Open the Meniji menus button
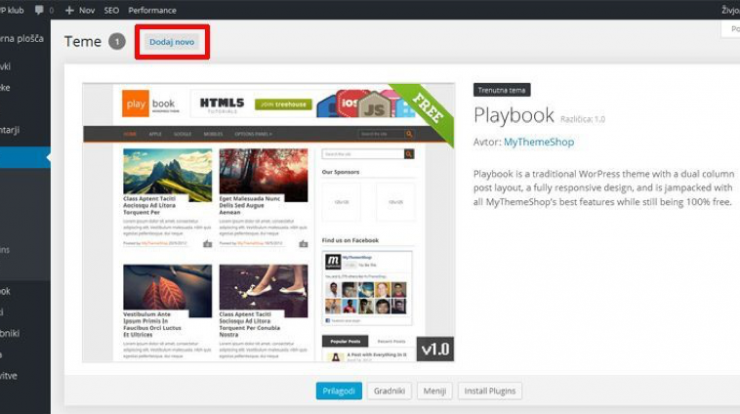 coord(435,391)
